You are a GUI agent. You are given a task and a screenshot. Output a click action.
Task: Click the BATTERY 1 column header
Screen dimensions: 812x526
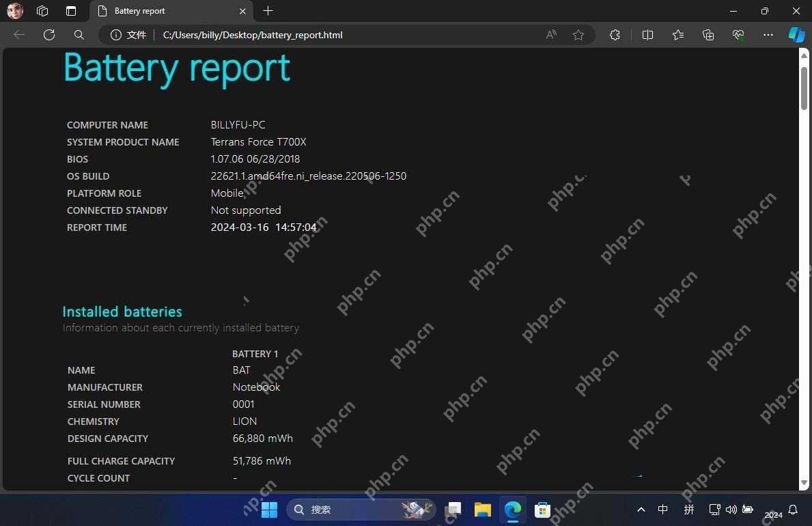pyautogui.click(x=255, y=354)
